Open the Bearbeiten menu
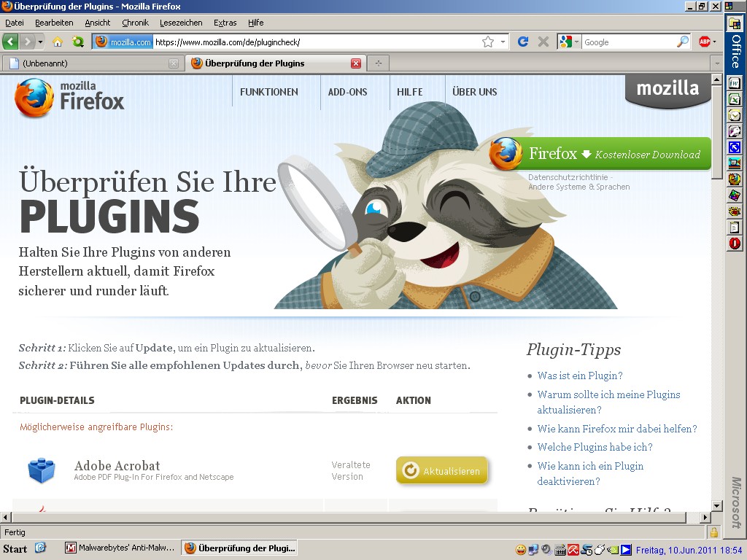 pyautogui.click(x=54, y=23)
